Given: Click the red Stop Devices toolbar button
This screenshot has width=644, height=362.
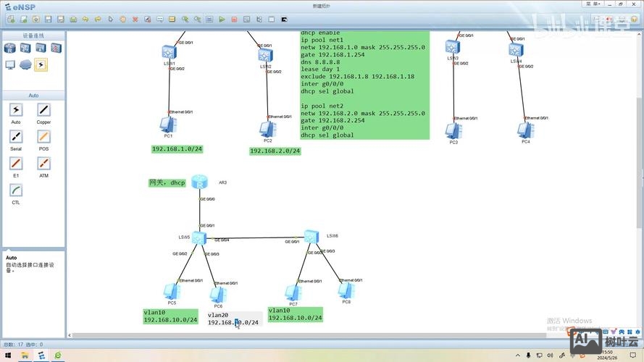Looking at the screenshot, I should point(234,20).
